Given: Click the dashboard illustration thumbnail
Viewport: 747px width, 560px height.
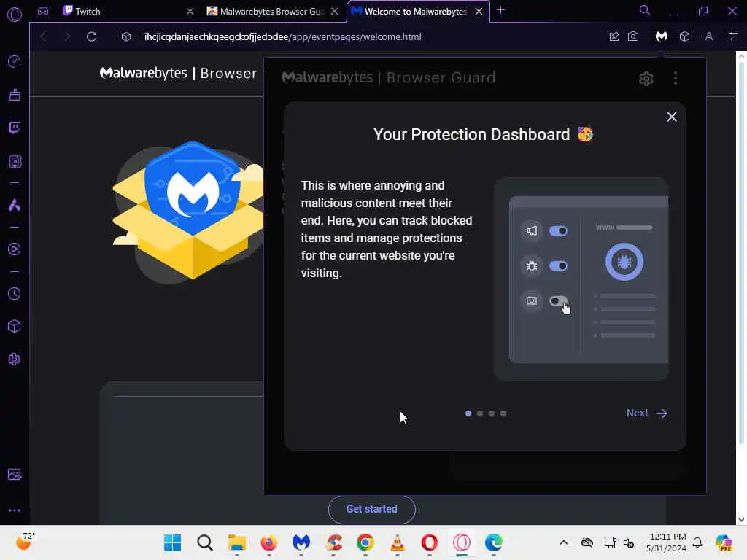Looking at the screenshot, I should pyautogui.click(x=581, y=279).
